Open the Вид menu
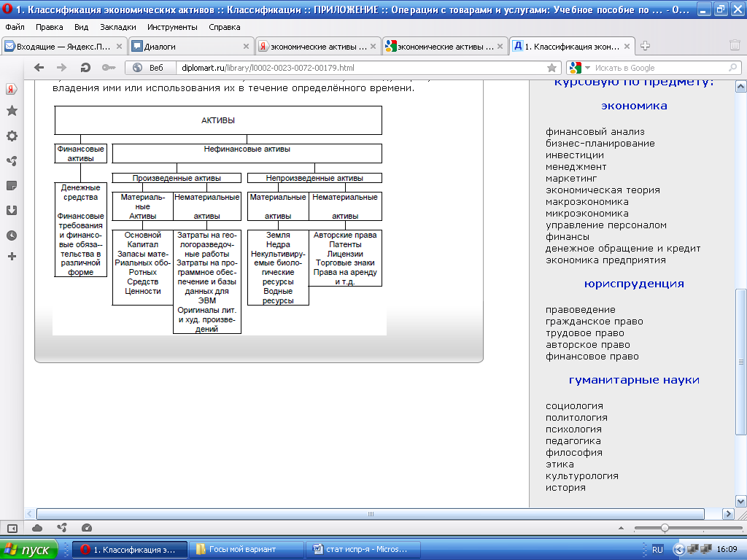747x560 pixels. [x=82, y=27]
